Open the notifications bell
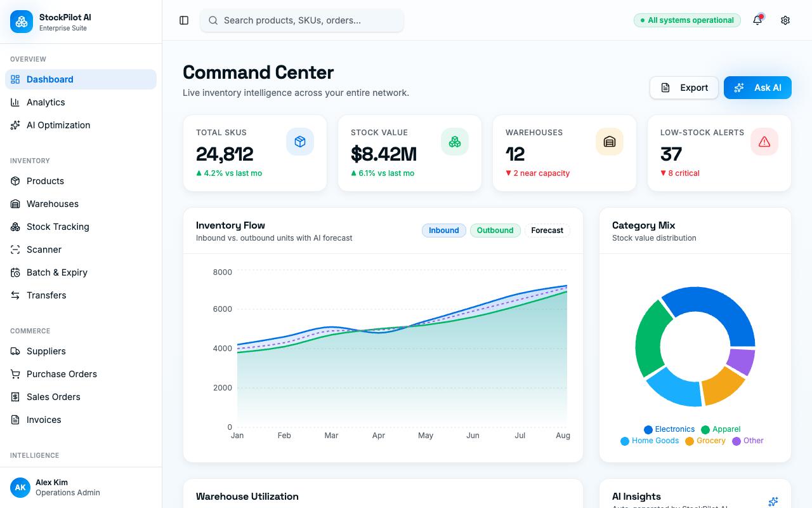 (757, 20)
